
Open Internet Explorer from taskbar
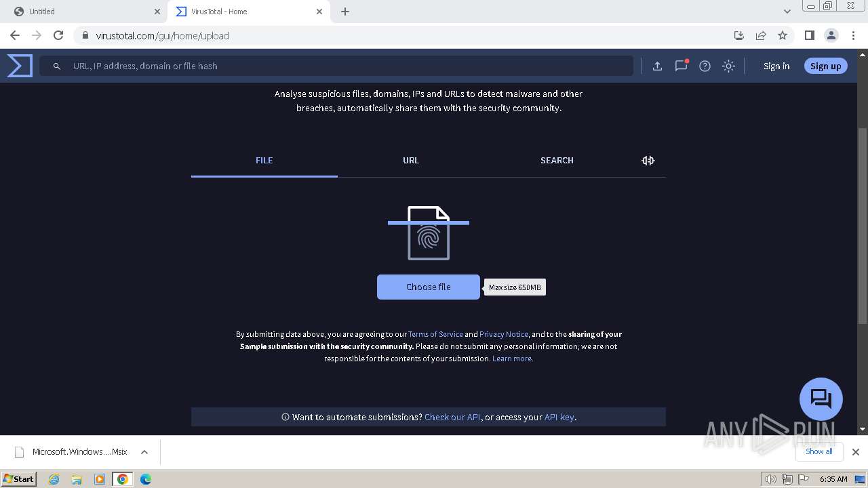(x=54, y=479)
